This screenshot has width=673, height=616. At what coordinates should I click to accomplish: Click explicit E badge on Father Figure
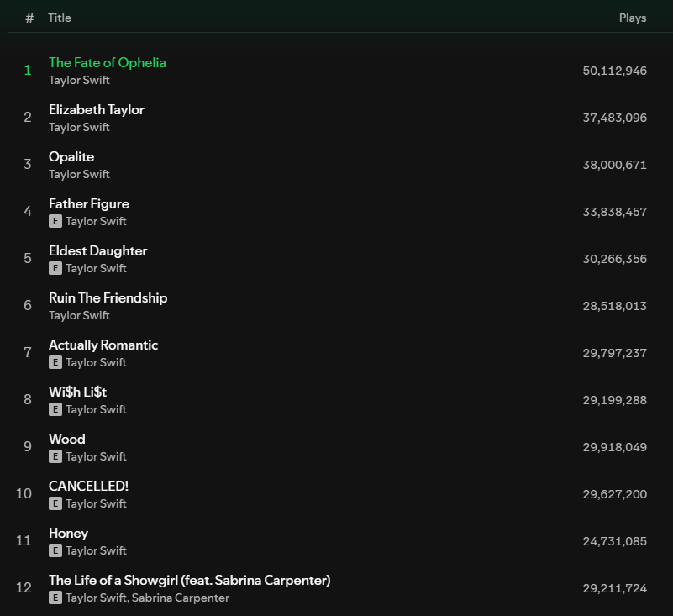click(55, 222)
